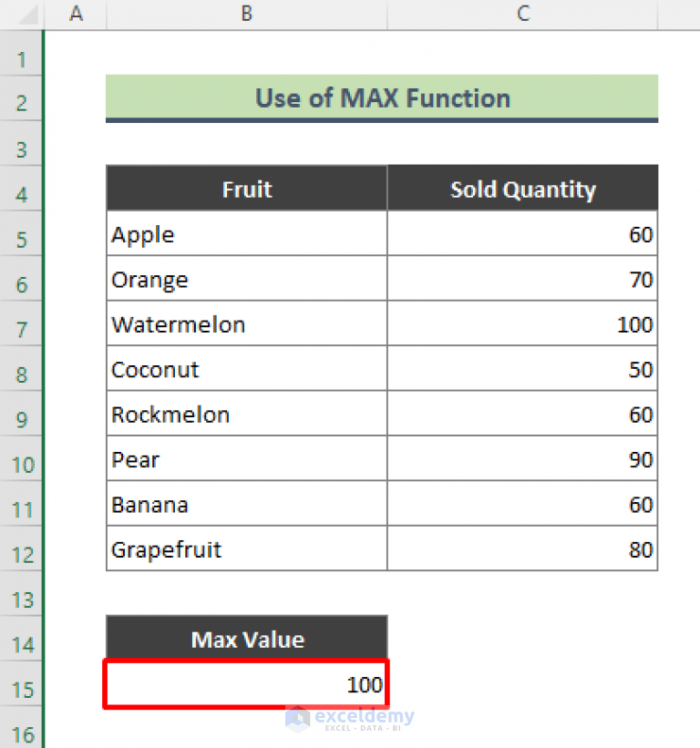Viewport: 700px width, 748px height.
Task: Select column header A
Action: 77,14
